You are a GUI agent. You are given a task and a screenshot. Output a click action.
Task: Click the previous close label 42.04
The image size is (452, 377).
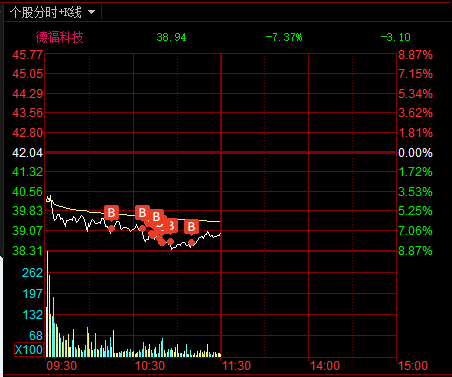(28, 153)
